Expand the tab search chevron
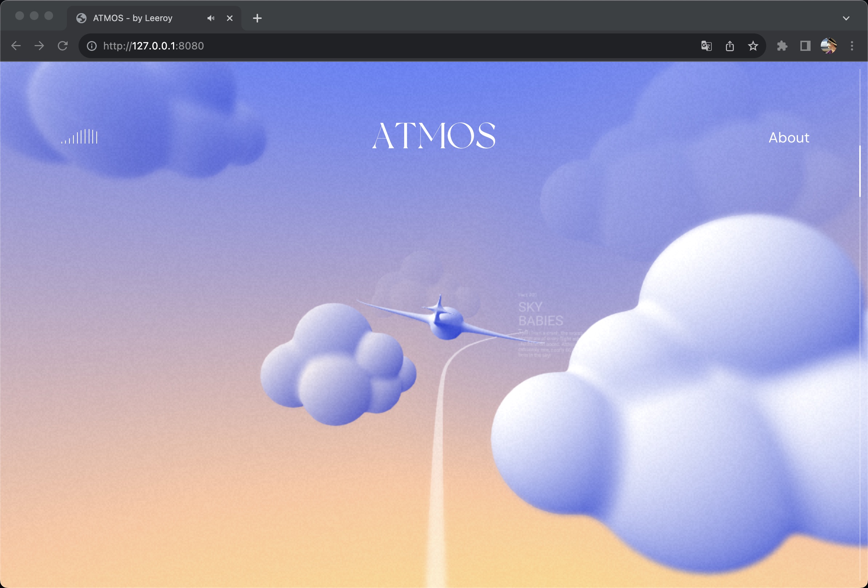Viewport: 868px width, 588px height. (x=846, y=18)
